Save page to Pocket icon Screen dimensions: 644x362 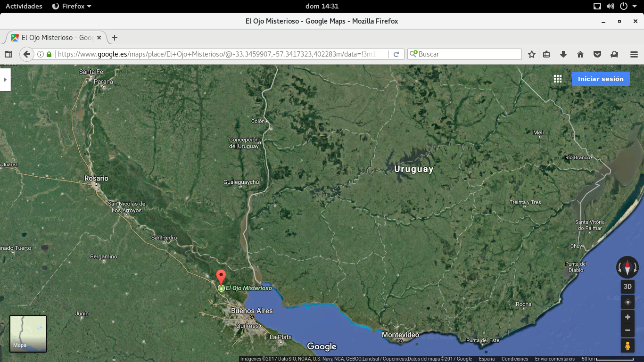click(597, 54)
